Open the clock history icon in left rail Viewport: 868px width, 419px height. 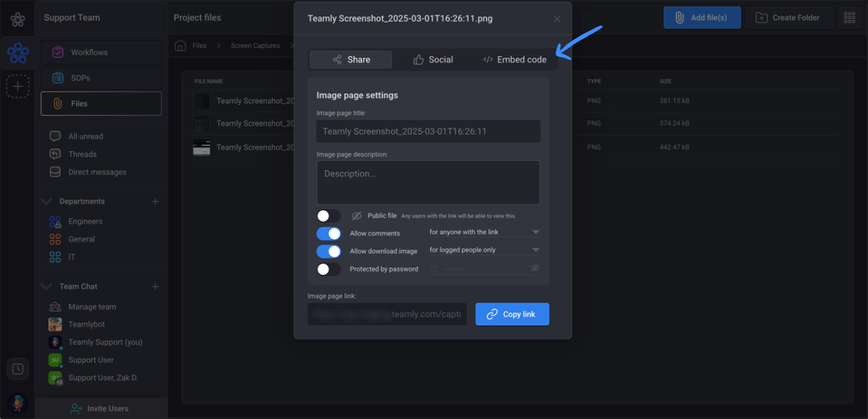(18, 368)
